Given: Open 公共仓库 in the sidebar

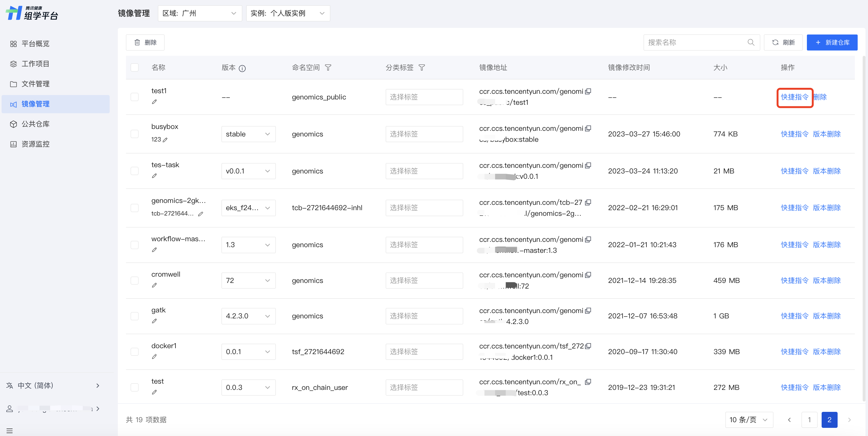Looking at the screenshot, I should point(35,124).
